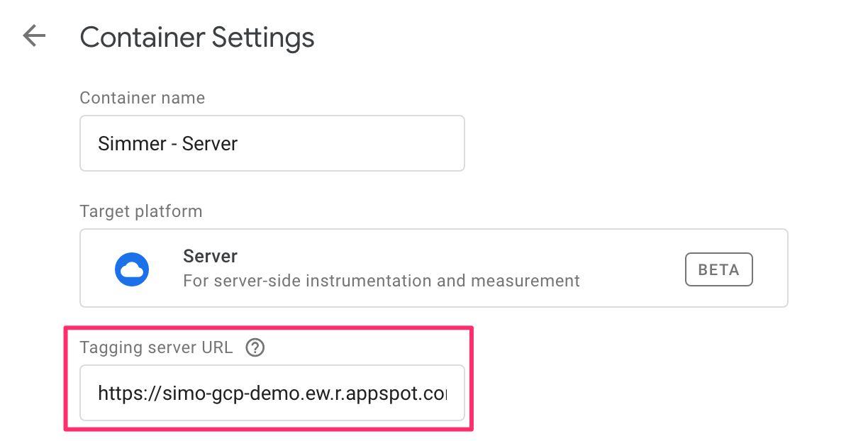Click the Container name field label

142,98
